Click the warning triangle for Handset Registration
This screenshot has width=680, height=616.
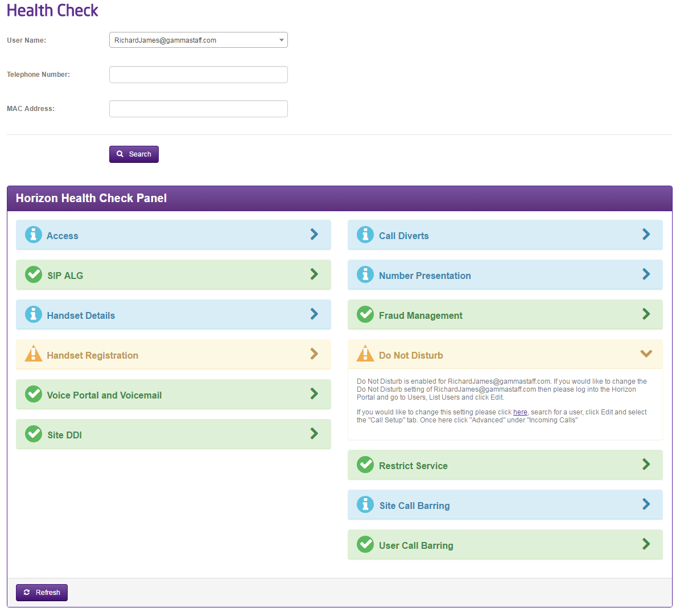click(x=34, y=354)
